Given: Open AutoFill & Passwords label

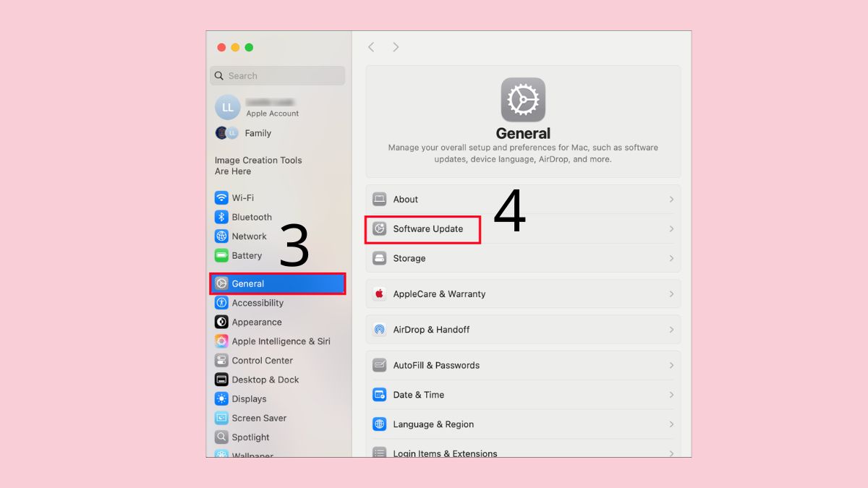Looking at the screenshot, I should pos(436,365).
